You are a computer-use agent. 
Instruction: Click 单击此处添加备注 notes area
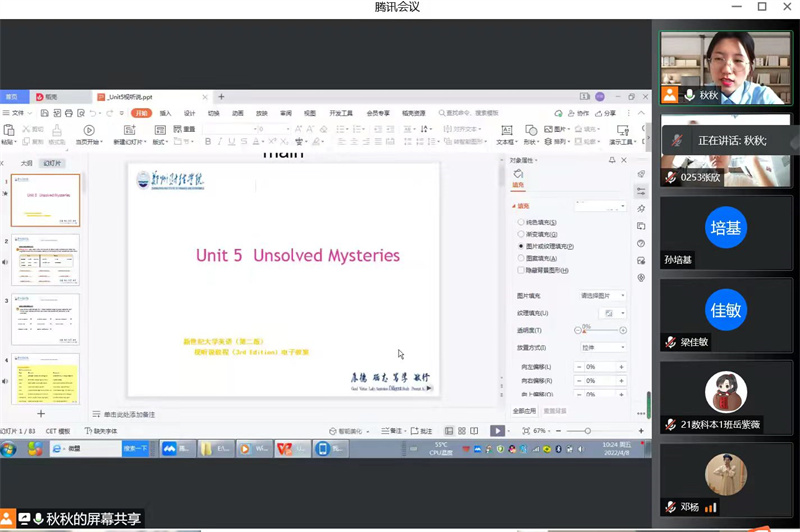pyautogui.click(x=125, y=414)
